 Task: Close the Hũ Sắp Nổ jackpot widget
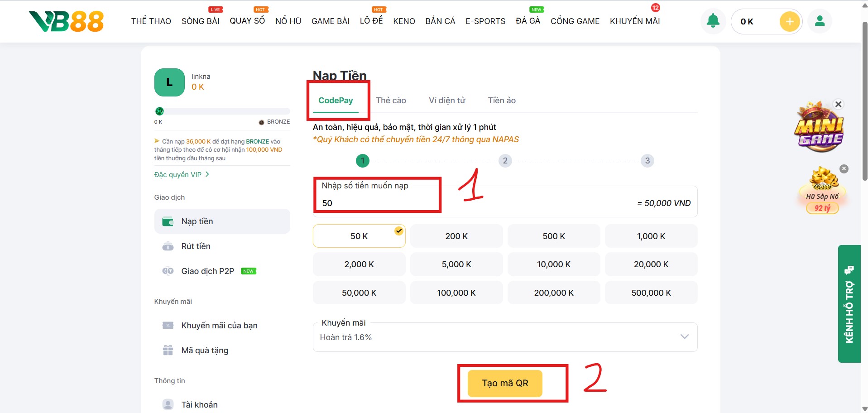click(x=844, y=169)
